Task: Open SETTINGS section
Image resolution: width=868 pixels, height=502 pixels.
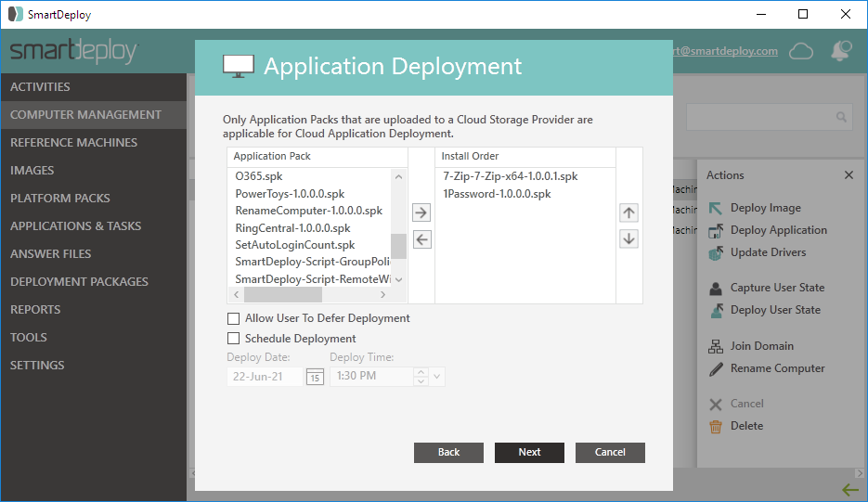Action: [x=94, y=366]
